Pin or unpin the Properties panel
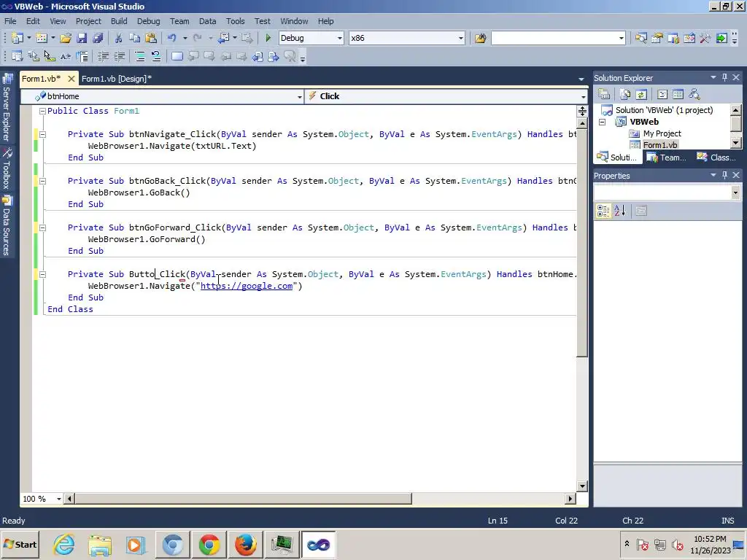The height and width of the screenshot is (560, 747). pyautogui.click(x=724, y=175)
